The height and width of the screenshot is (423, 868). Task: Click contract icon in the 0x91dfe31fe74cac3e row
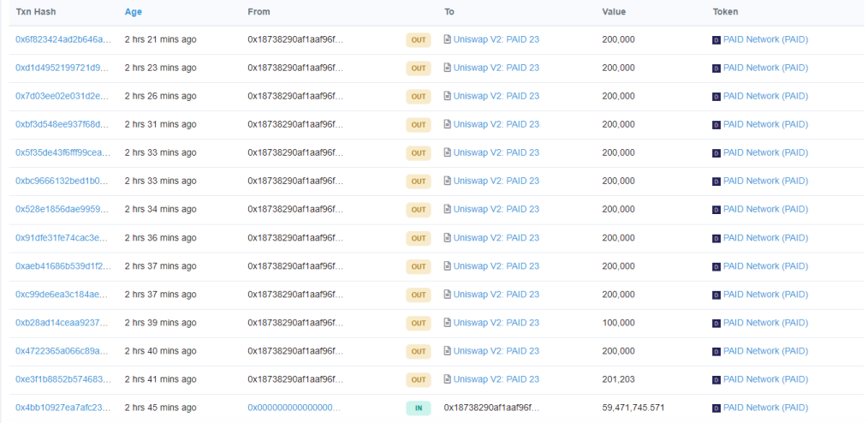tap(448, 237)
